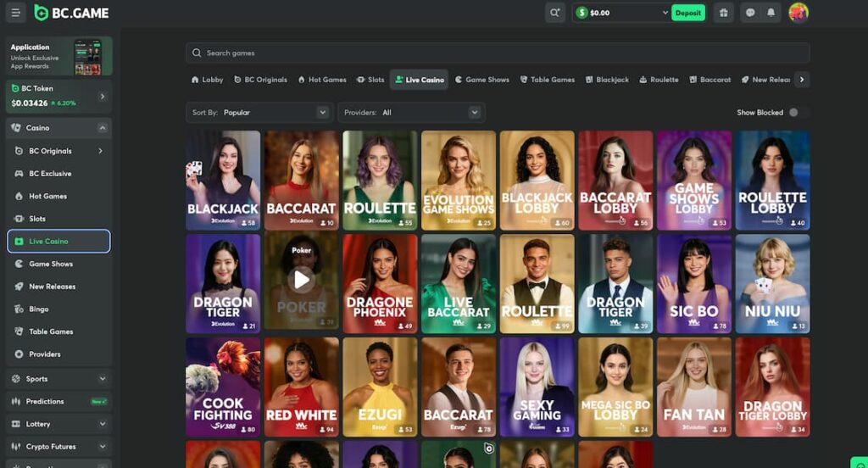
Task: Open Providers in sidebar
Action: pyautogui.click(x=58, y=354)
